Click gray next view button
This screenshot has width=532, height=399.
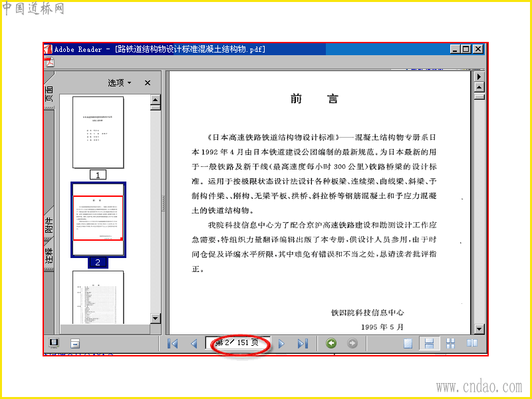[352, 343]
